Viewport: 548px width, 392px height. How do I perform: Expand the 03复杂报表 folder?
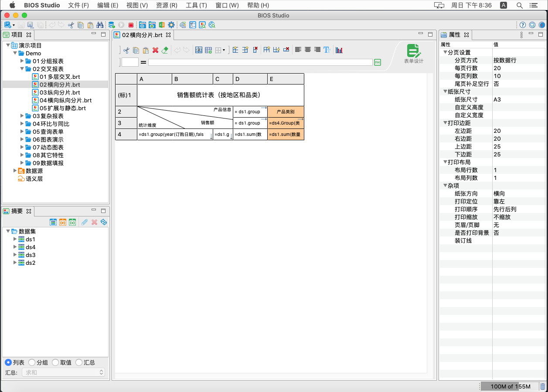coord(23,116)
